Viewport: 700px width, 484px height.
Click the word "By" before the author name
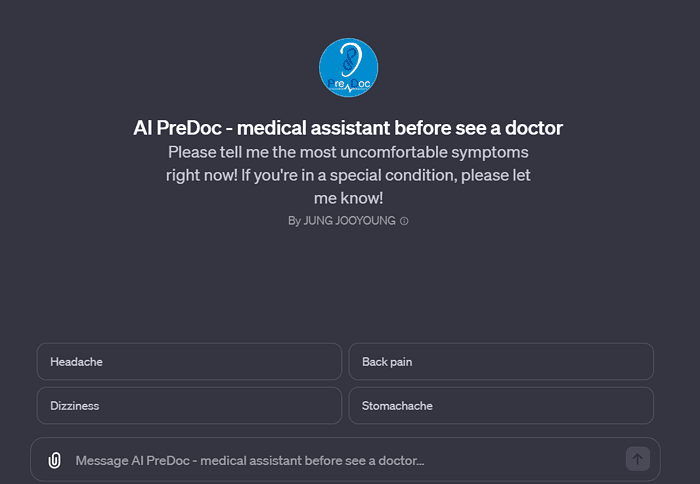click(x=294, y=221)
